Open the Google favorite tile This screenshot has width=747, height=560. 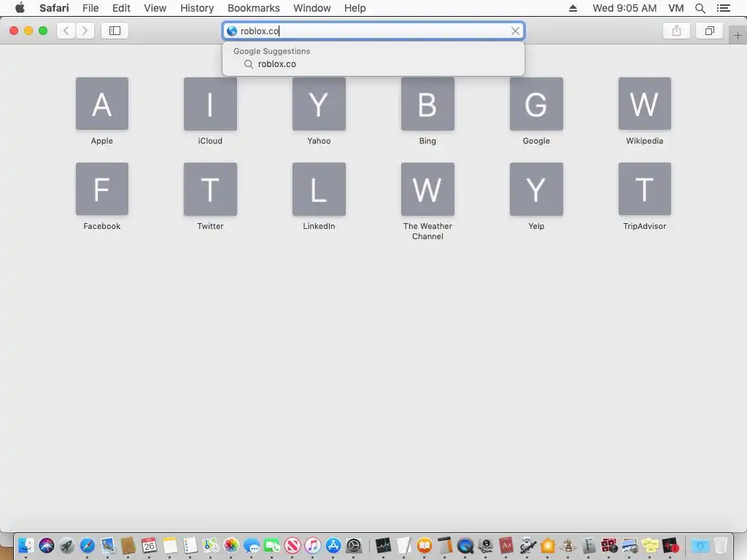tap(536, 104)
